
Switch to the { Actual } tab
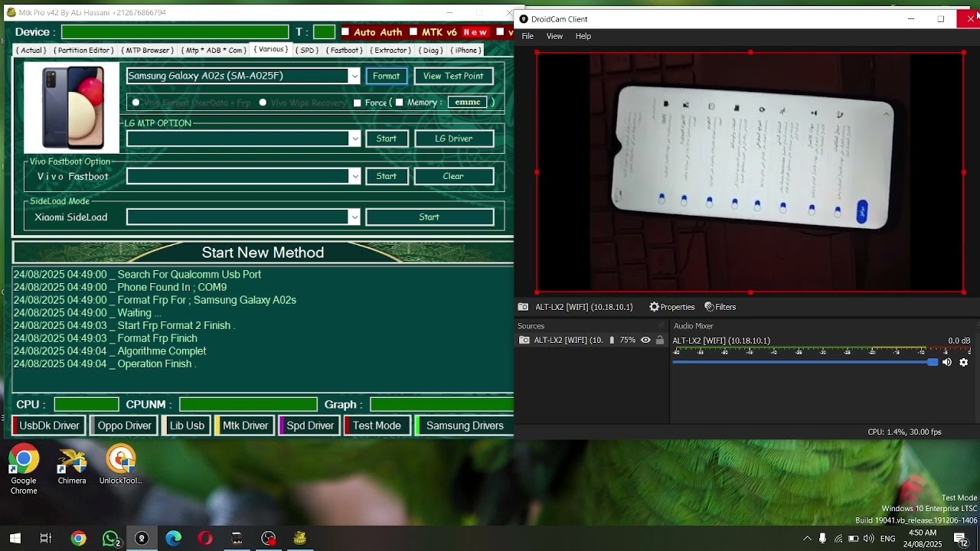[31, 51]
